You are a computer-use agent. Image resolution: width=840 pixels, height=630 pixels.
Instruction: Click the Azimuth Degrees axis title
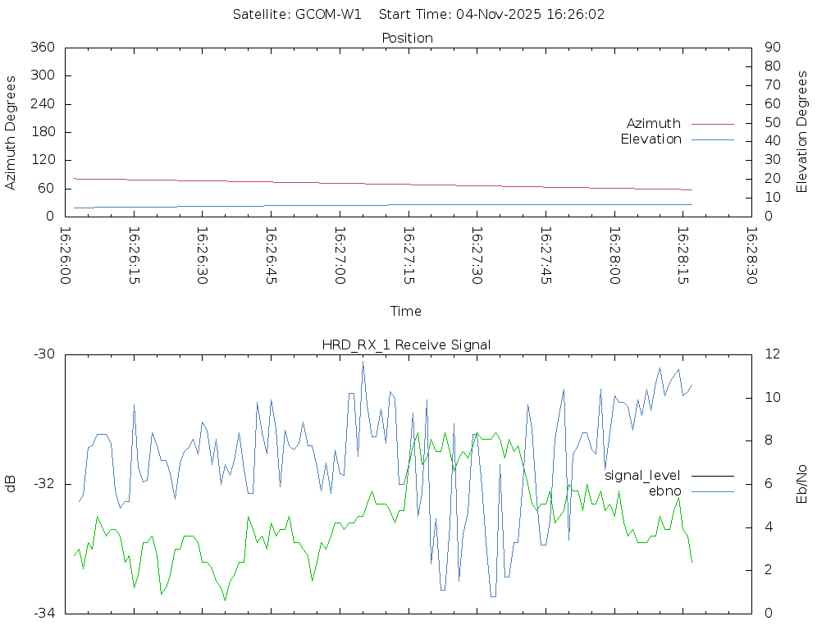pos(11,132)
